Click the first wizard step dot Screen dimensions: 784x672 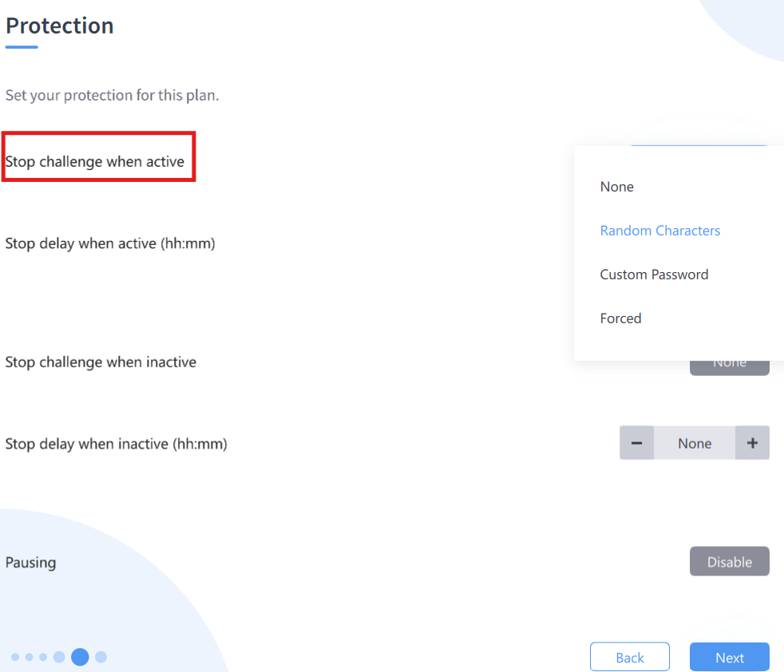coord(15,657)
